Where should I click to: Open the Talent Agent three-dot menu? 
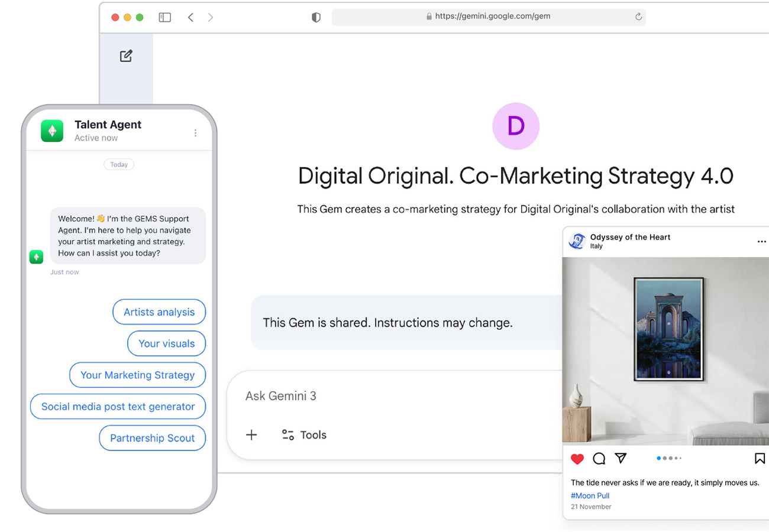pos(196,133)
